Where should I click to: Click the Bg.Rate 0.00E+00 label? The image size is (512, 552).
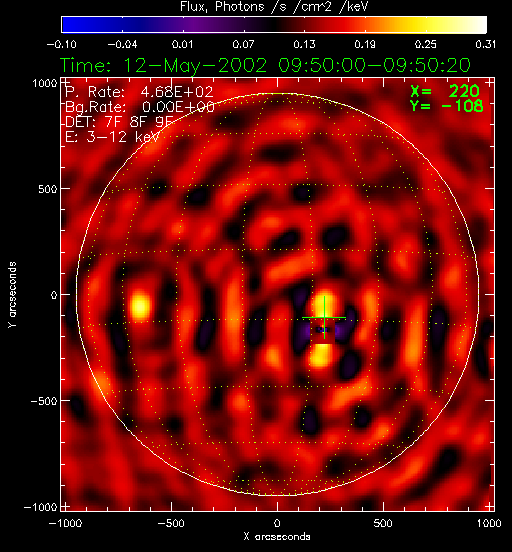(140, 107)
